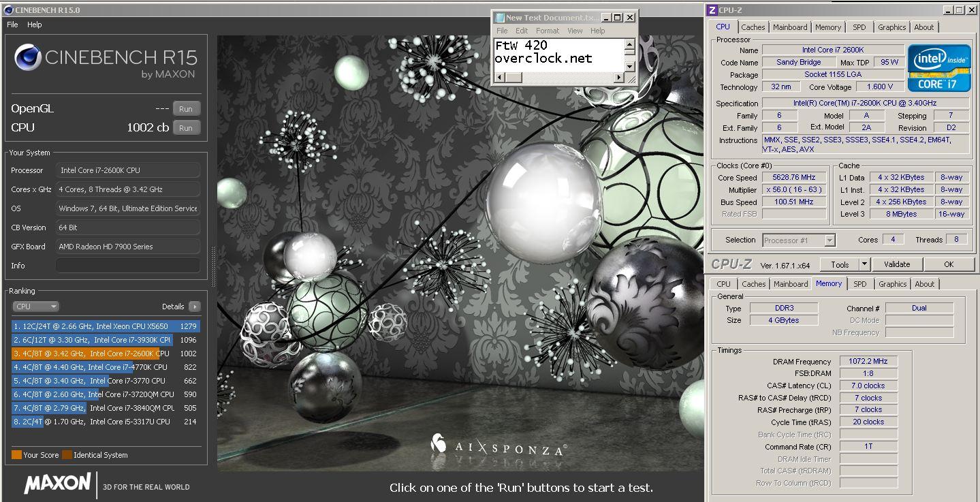Open the CPU ranking type dropdown
This screenshot has width=980, height=502.
(x=35, y=307)
